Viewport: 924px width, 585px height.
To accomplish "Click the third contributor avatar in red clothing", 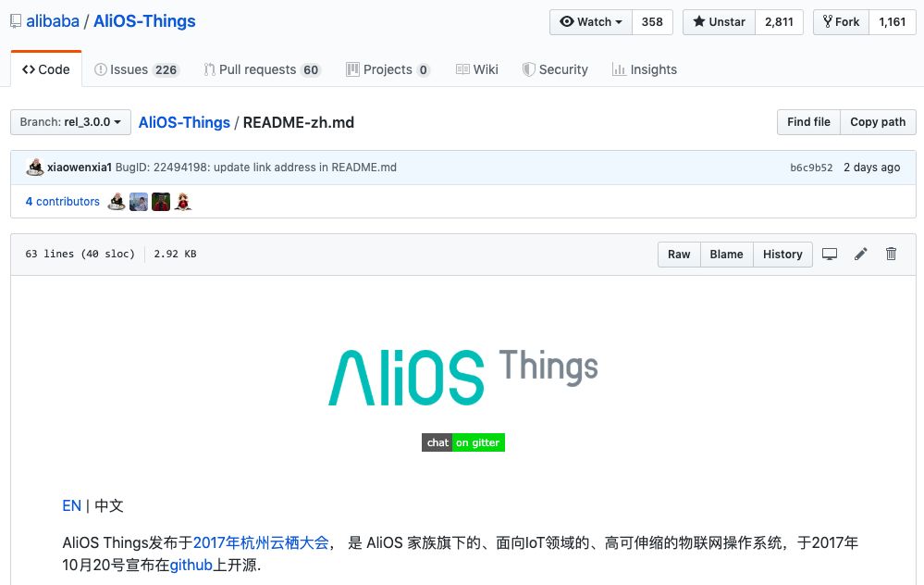I will click(x=161, y=202).
